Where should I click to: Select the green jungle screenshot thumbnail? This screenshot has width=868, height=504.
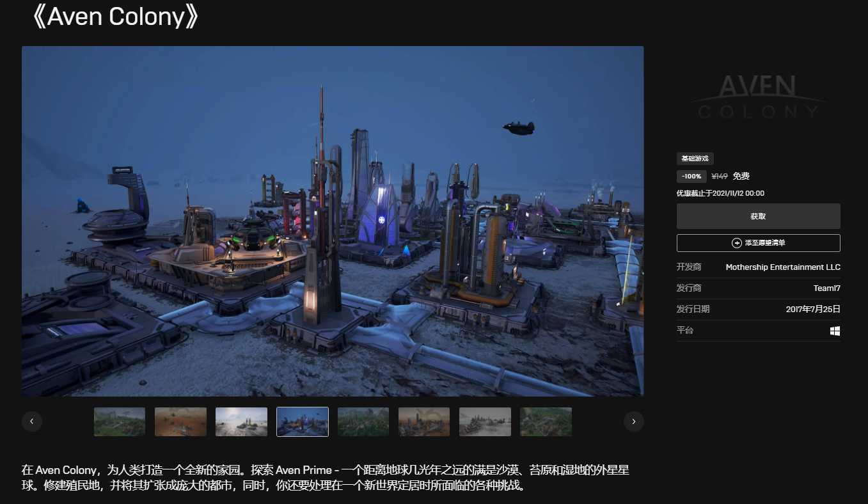click(x=363, y=421)
